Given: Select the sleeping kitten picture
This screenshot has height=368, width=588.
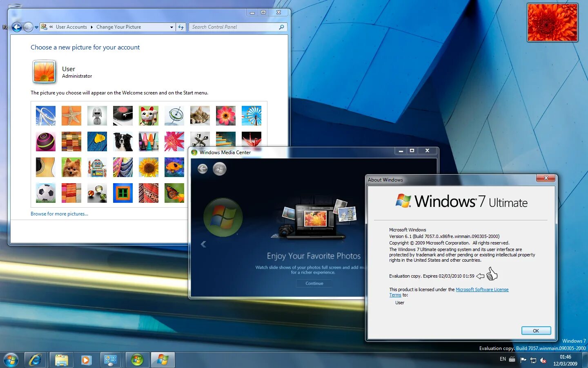Looking at the screenshot, I should pyautogui.click(x=200, y=116).
